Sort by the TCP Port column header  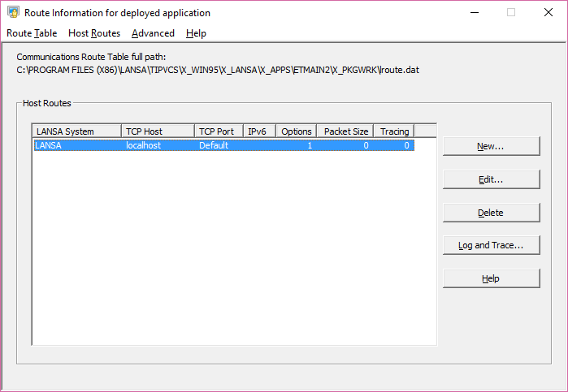pos(219,131)
